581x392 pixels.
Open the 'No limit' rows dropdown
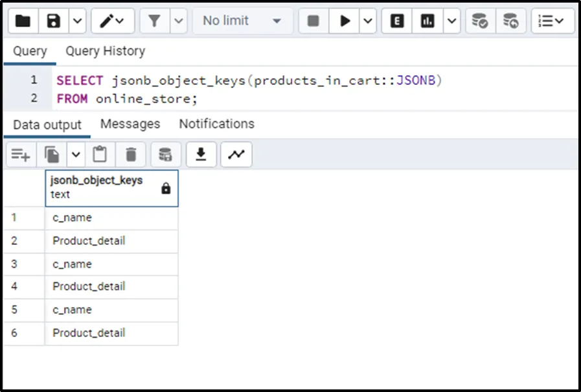[242, 21]
